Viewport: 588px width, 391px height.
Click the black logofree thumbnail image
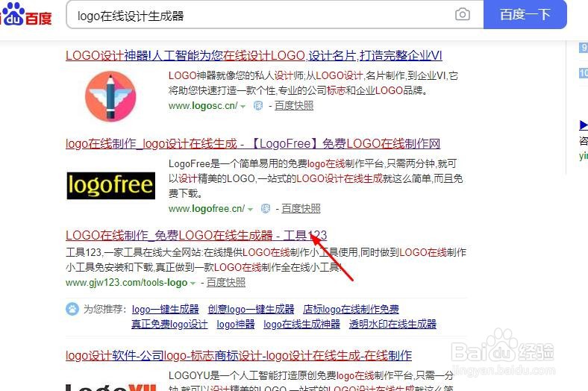[111, 186]
